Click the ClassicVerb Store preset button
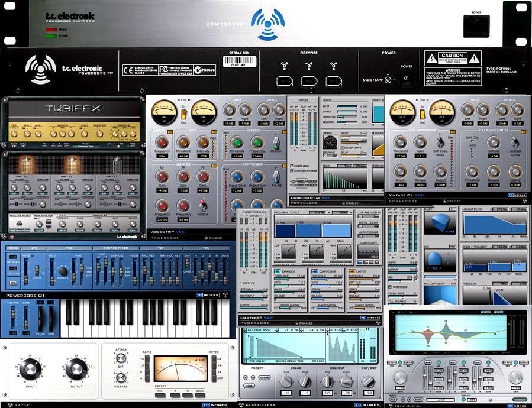The image size is (532, 408). point(265,377)
